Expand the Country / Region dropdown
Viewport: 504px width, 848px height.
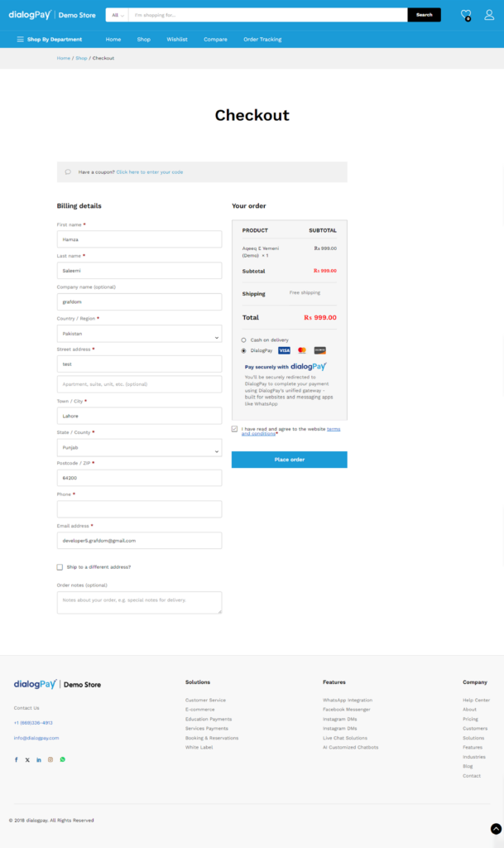(x=139, y=334)
